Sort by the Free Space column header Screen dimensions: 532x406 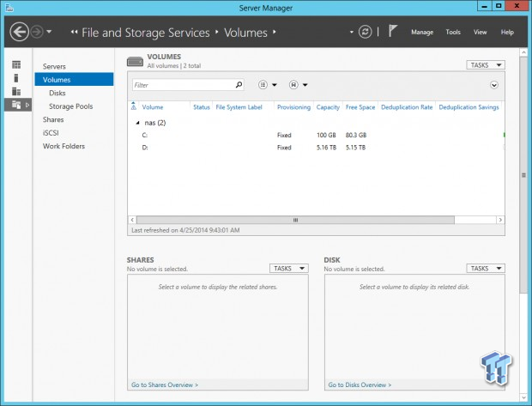(x=360, y=107)
